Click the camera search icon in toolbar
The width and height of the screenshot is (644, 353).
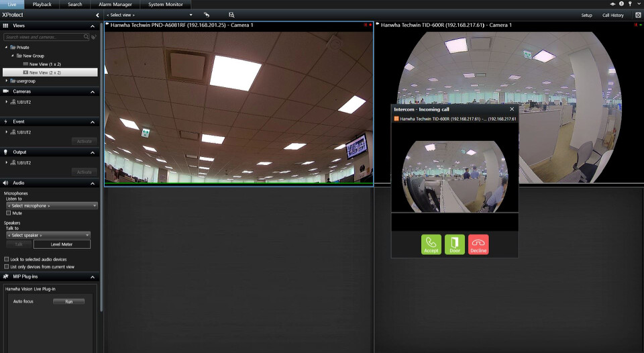pyautogui.click(x=231, y=15)
